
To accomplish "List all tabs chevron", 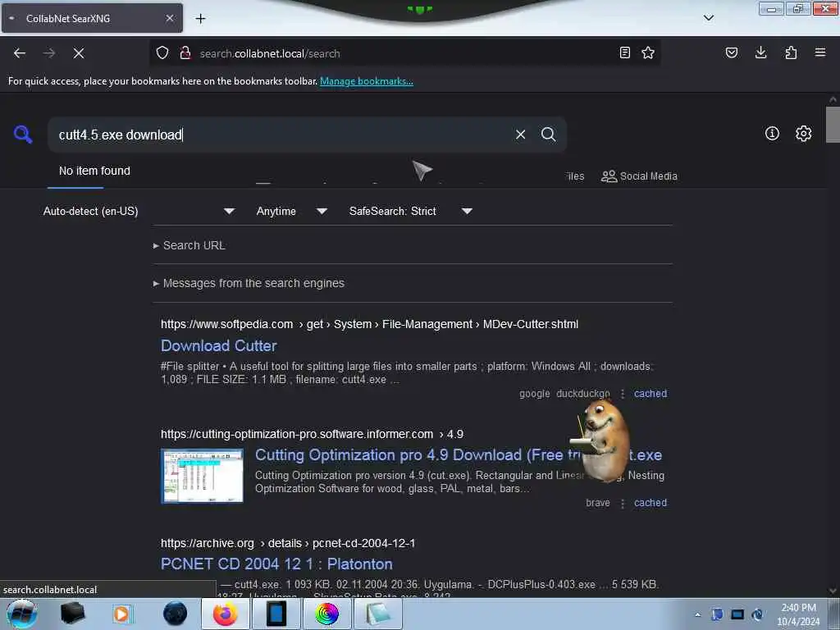I will click(709, 18).
